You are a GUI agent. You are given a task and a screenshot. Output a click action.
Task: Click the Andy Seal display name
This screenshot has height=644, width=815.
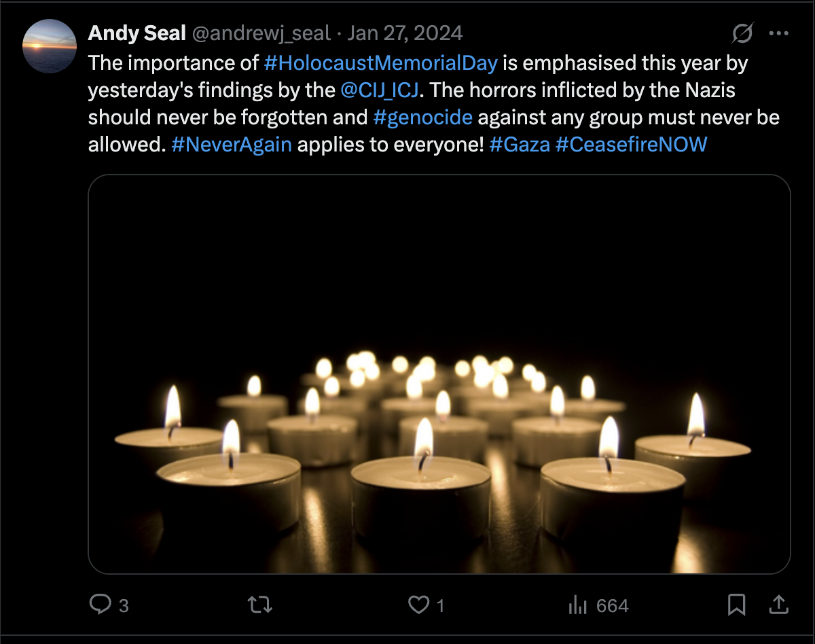[x=137, y=33]
